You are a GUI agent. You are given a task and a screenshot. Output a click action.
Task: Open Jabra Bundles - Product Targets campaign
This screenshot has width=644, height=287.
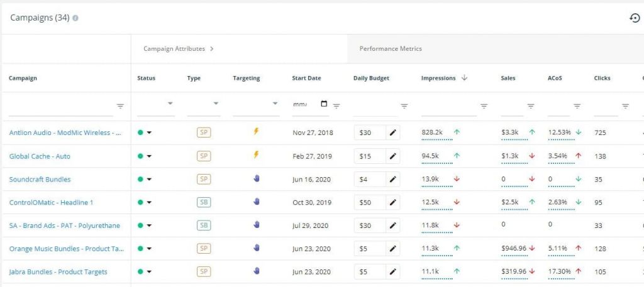click(58, 271)
